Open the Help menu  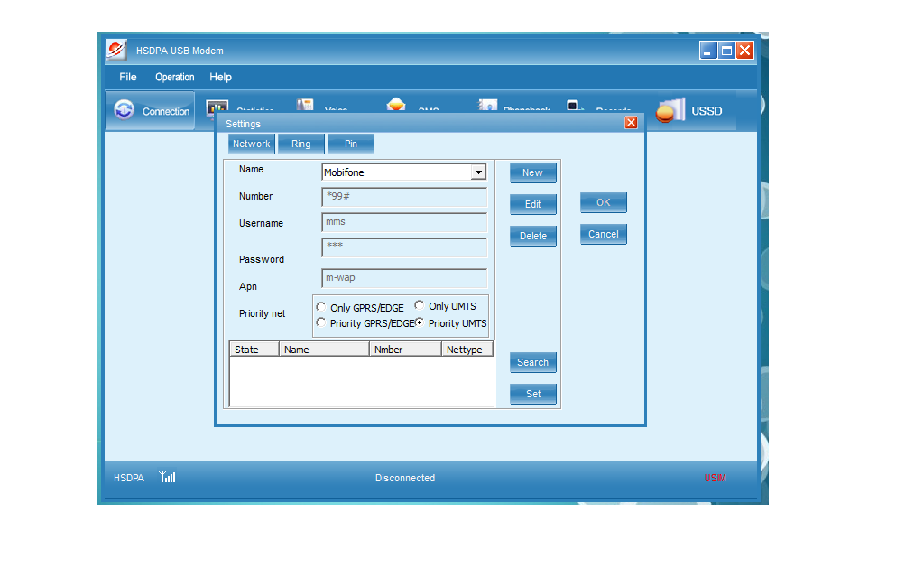[x=220, y=77]
